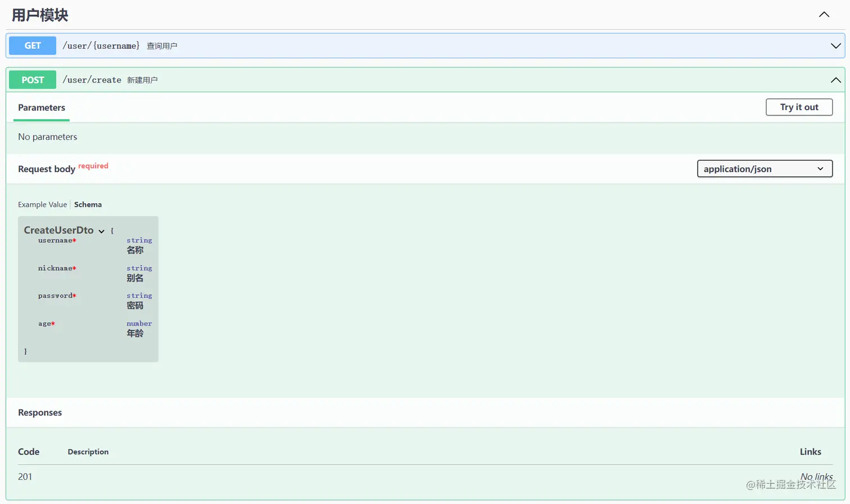Click the password property name

click(x=55, y=296)
